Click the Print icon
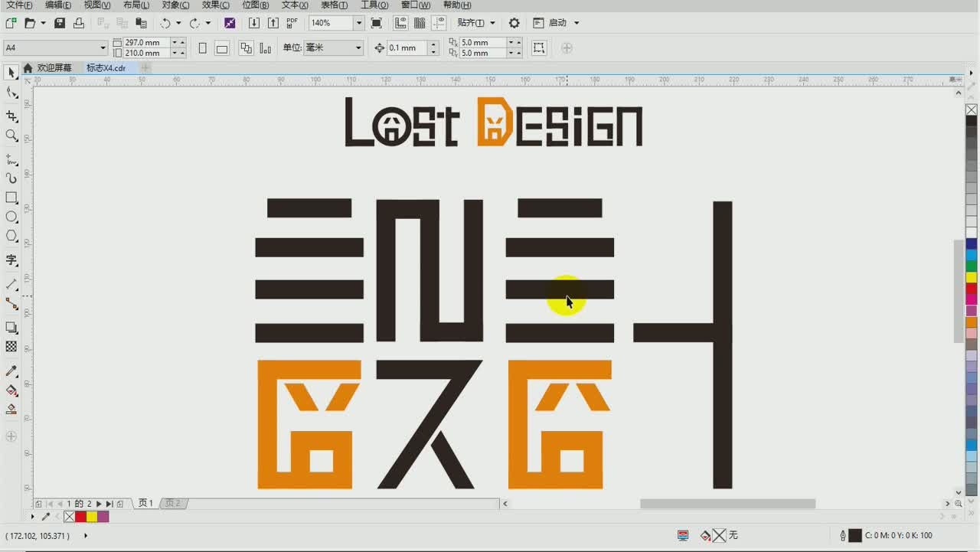Screen dimensions: 980x552 (79, 23)
